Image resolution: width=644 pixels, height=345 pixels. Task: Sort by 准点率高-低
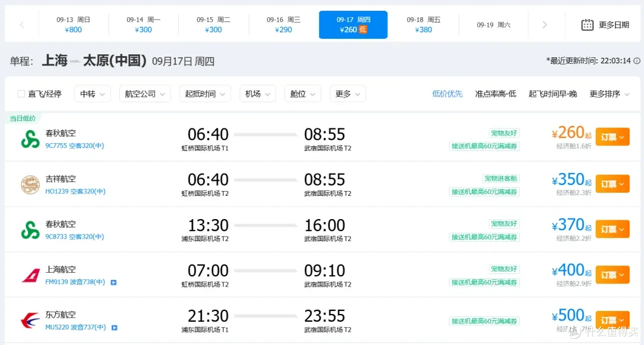(496, 94)
